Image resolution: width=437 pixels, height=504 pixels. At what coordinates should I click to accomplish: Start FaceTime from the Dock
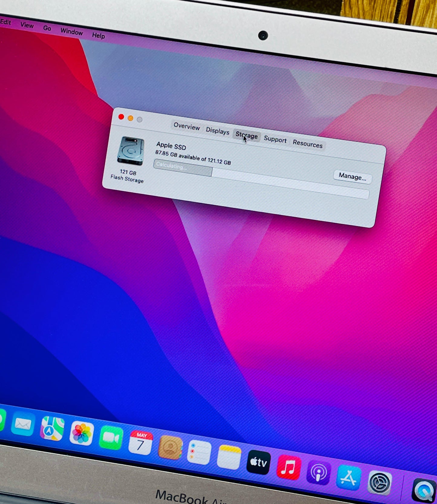[x=111, y=438]
